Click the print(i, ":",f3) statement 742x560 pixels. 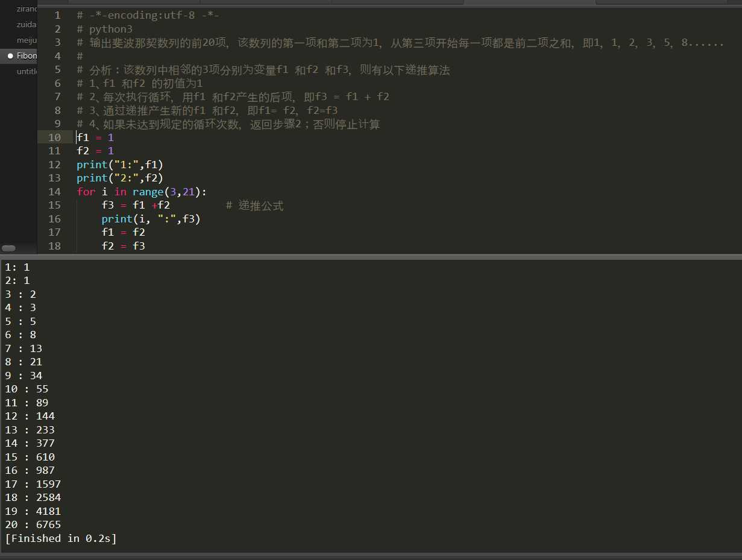click(151, 219)
